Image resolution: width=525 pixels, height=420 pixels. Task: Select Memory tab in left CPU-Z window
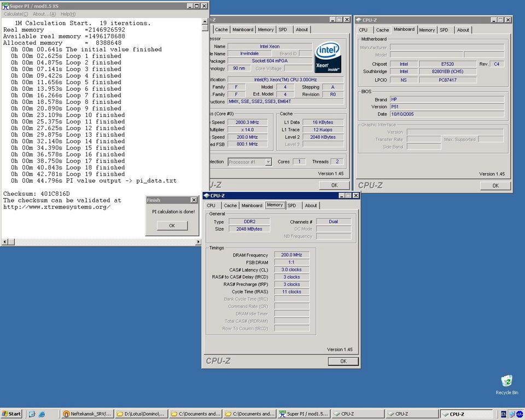266,30
